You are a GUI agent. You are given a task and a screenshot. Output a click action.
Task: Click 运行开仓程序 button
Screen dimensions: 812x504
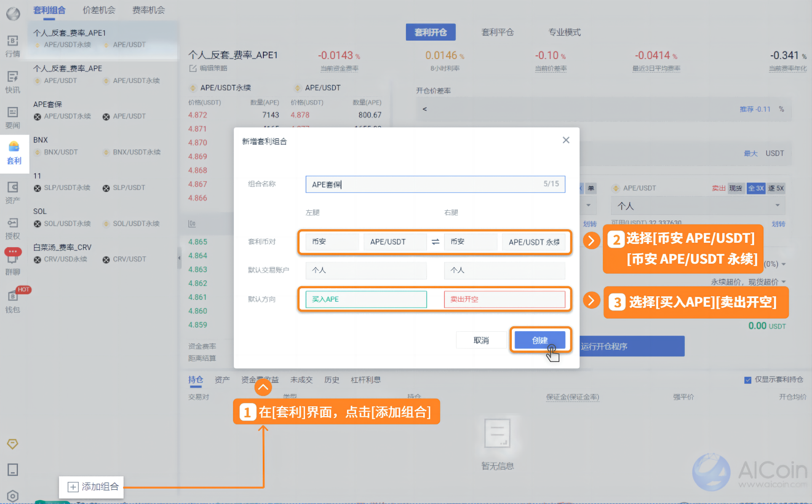coord(632,346)
